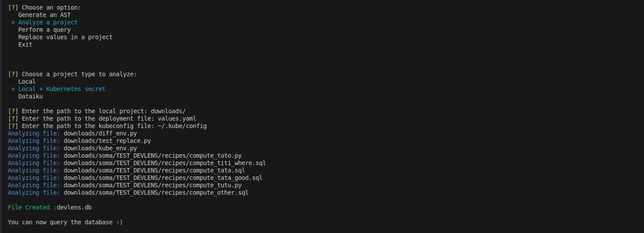This screenshot has width=644, height=233.
Task: Open the compute_toto.py recipe path
Action: coord(153,155)
